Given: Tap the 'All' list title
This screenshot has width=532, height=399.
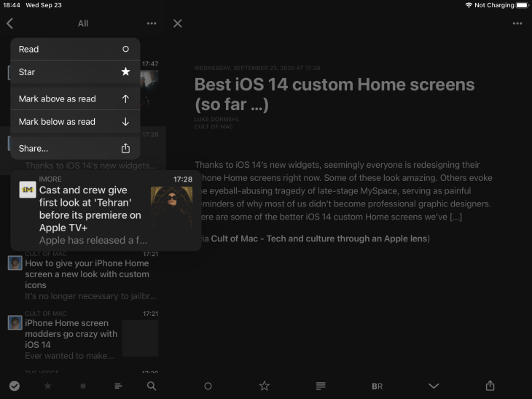Looking at the screenshot, I should 83,23.
